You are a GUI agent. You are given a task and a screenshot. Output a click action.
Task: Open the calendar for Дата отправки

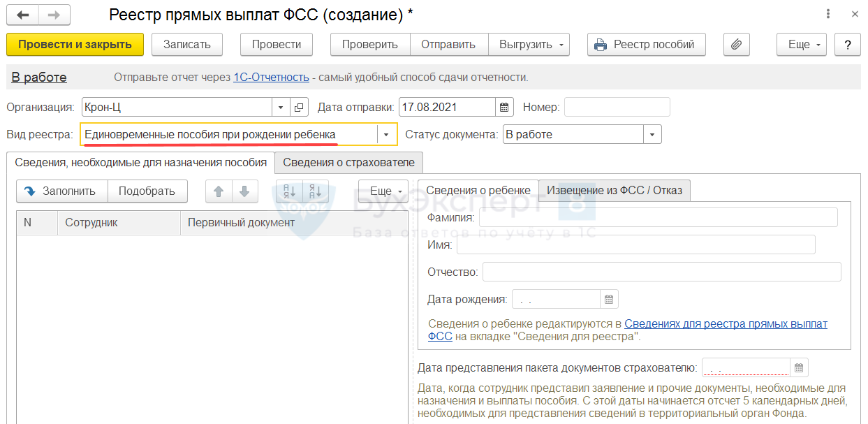[x=504, y=108]
